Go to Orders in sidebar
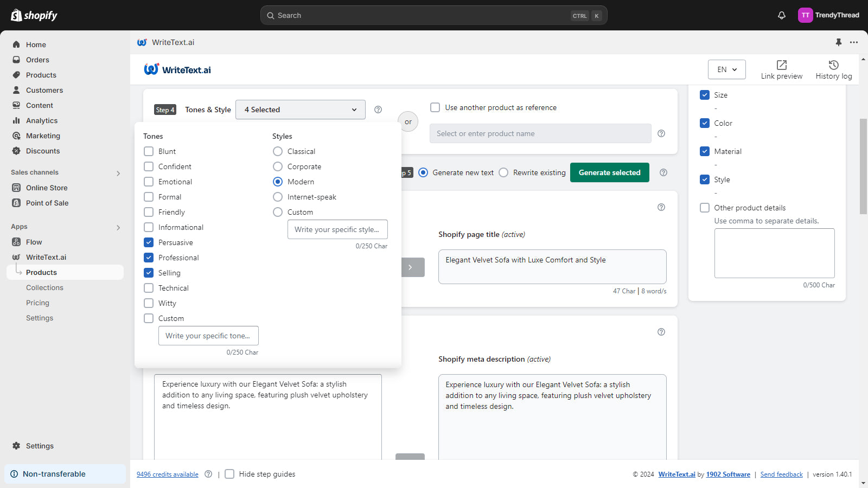The image size is (868, 488). click(37, 60)
